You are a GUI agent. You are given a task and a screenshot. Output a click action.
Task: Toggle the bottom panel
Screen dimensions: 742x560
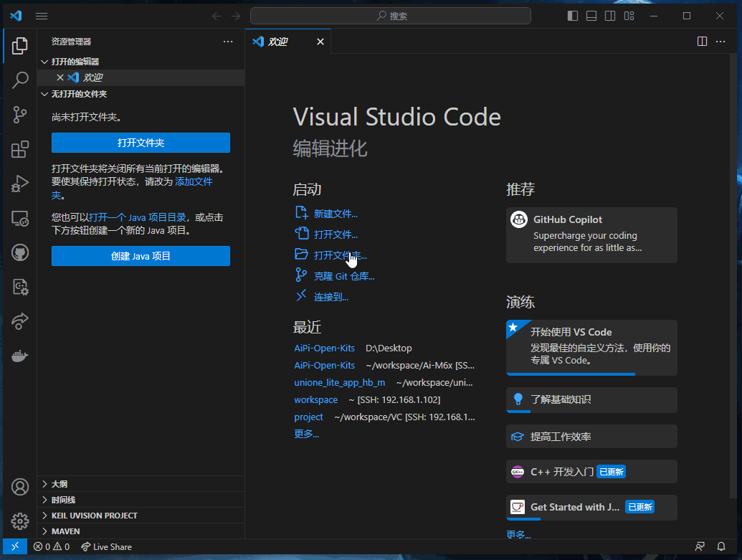pyautogui.click(x=591, y=16)
